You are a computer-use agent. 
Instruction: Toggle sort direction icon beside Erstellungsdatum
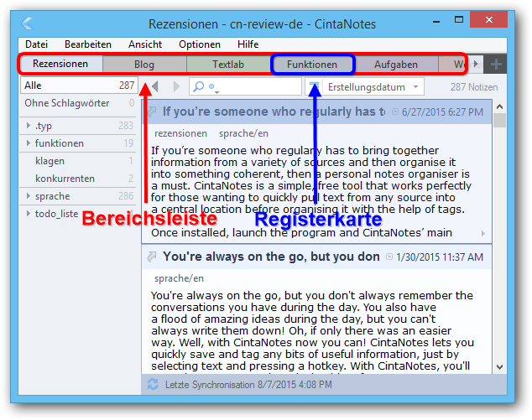point(315,87)
